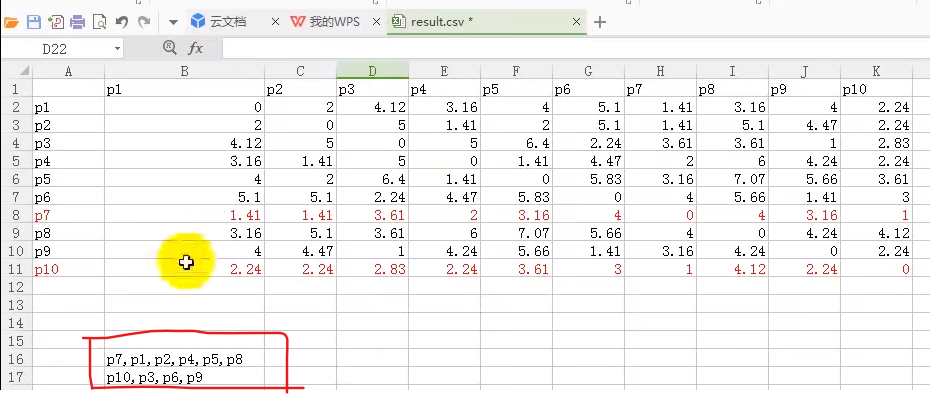Select column D header
The height and width of the screenshot is (394, 930).
coord(372,71)
